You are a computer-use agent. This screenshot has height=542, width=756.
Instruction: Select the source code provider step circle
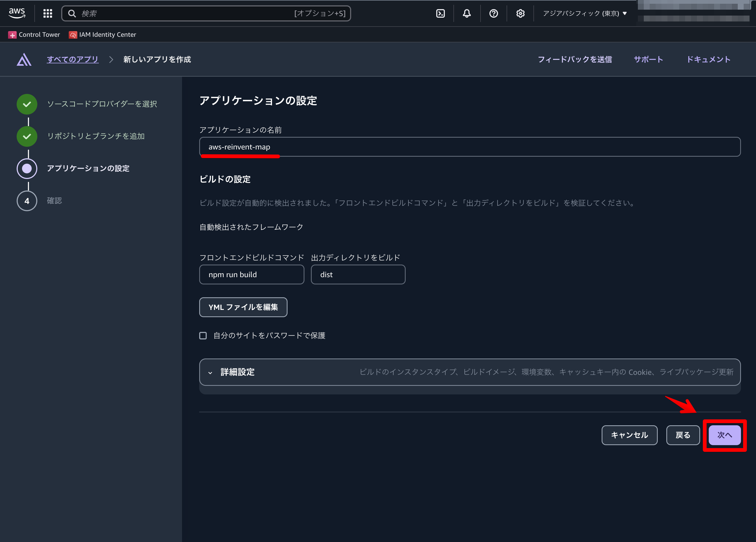pos(27,104)
